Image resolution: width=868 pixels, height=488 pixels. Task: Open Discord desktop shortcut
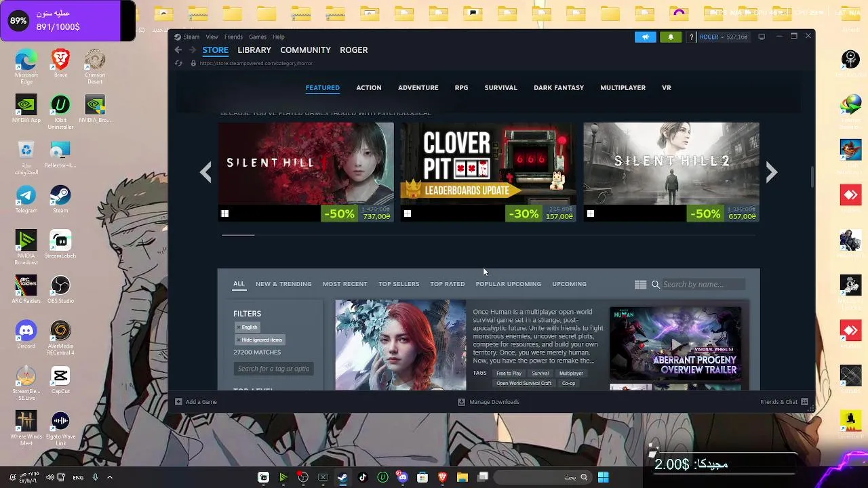click(26, 335)
